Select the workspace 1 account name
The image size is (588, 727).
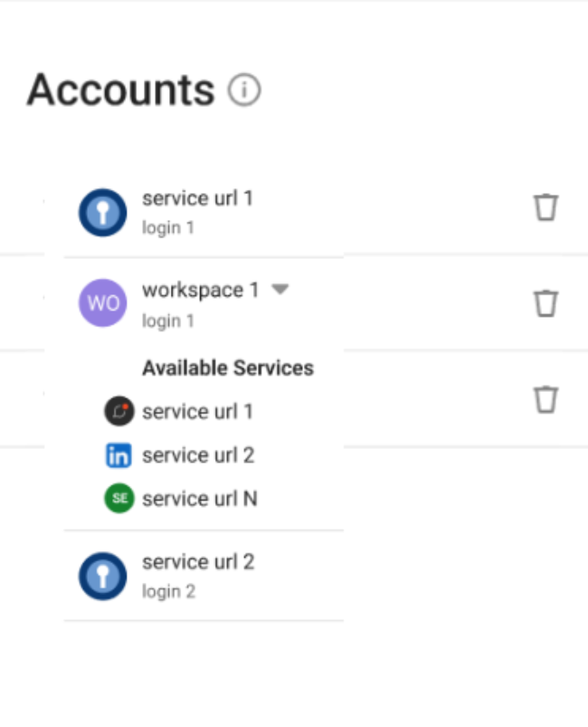pyautogui.click(x=200, y=291)
